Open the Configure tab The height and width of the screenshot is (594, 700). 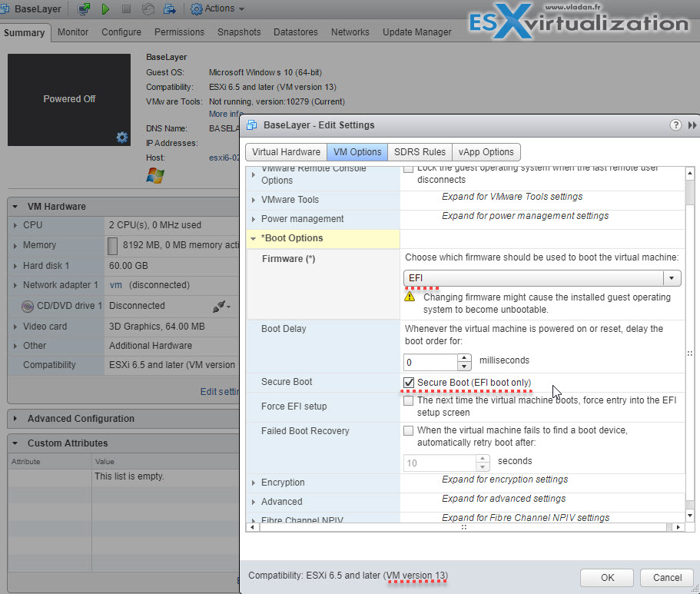[x=121, y=32]
